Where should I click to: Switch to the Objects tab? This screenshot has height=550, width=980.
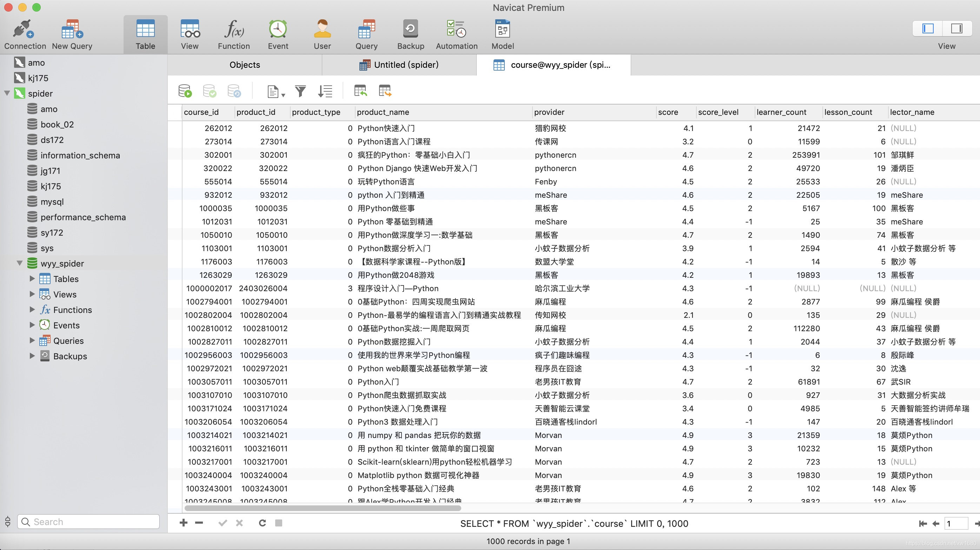pos(245,65)
